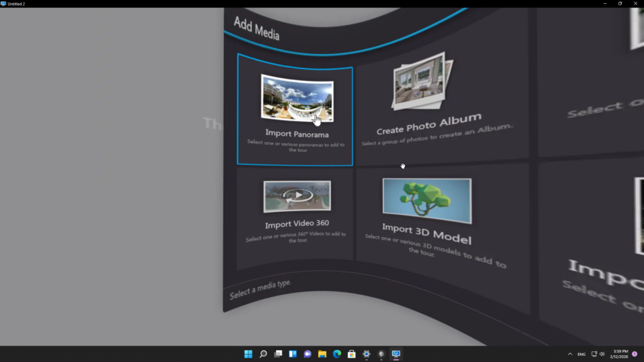Image resolution: width=644 pixels, height=362 pixels.
Task: Open the Widgets panel from taskbar
Action: [x=292, y=354]
